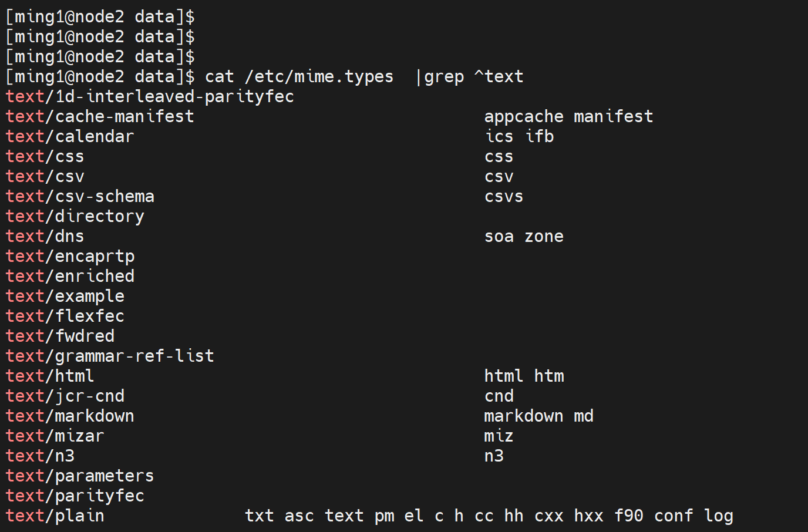Click the ics ifb extension list
808x532 pixels.
519,137
